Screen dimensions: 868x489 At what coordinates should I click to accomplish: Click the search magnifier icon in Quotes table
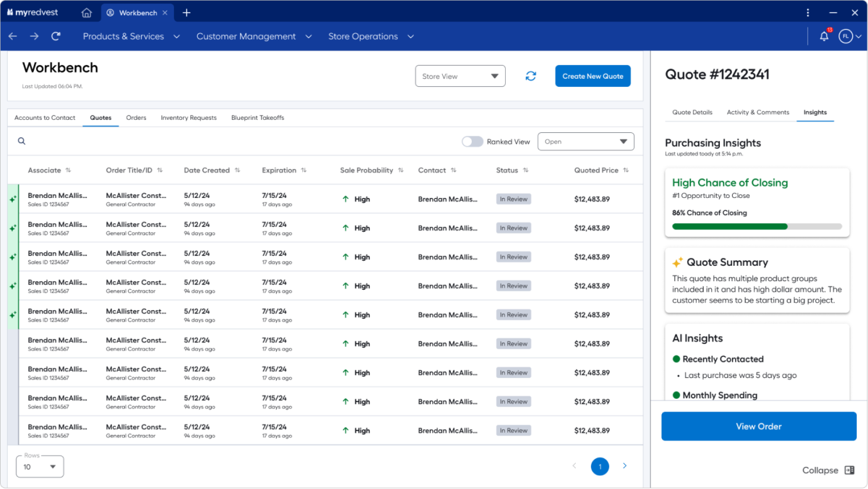pyautogui.click(x=21, y=142)
